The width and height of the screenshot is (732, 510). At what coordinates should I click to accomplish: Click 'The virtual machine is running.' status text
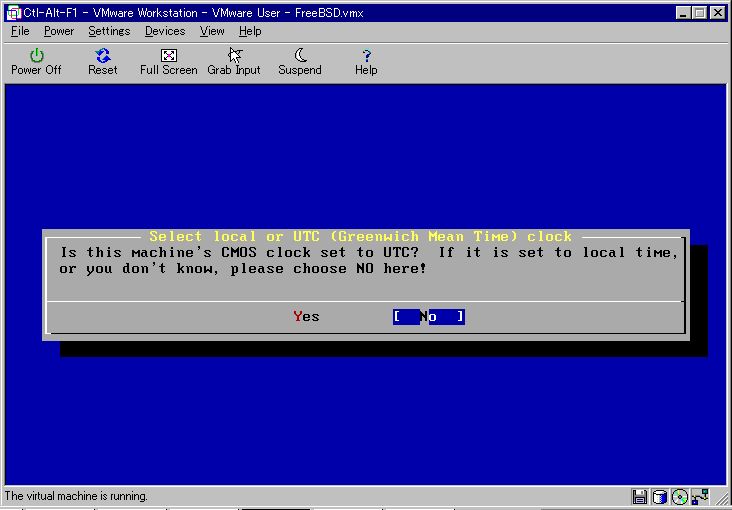click(76, 496)
